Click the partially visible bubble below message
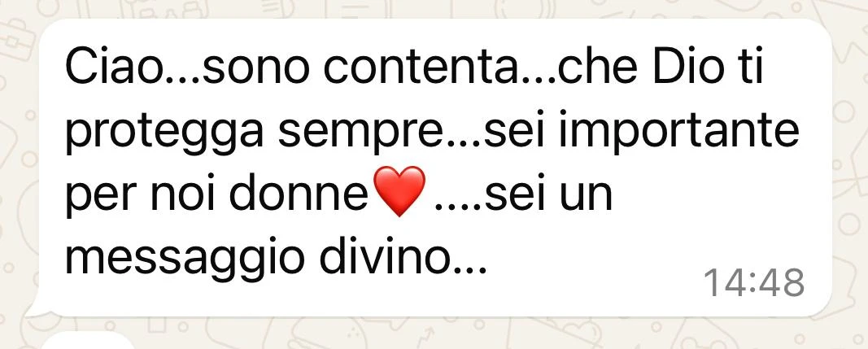 (x=89, y=341)
